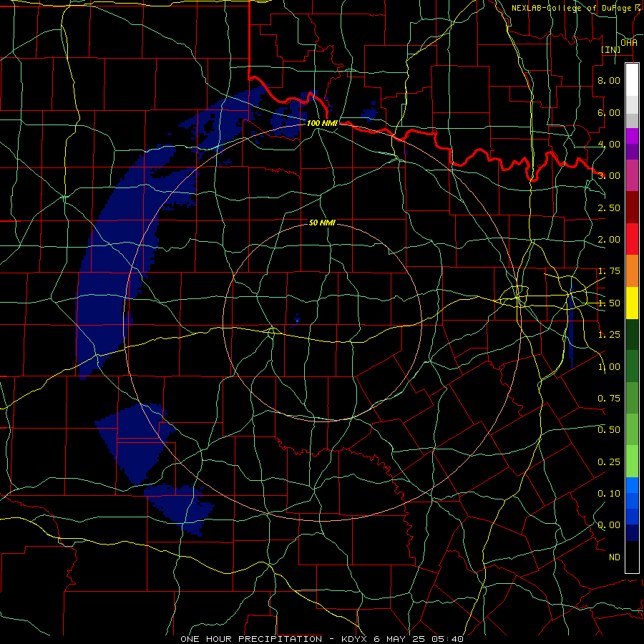
Task: Select the yellow color bar segment
Action: click(632, 303)
